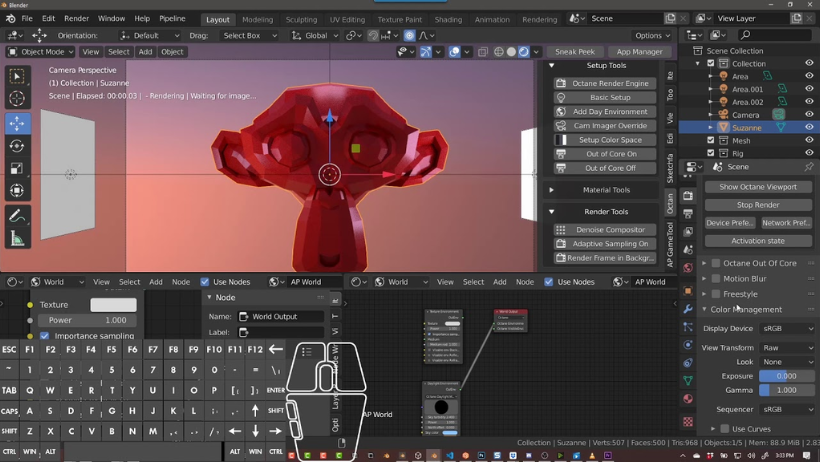The height and width of the screenshot is (462, 820).
Task: Edit the World Output node name field
Action: point(281,317)
